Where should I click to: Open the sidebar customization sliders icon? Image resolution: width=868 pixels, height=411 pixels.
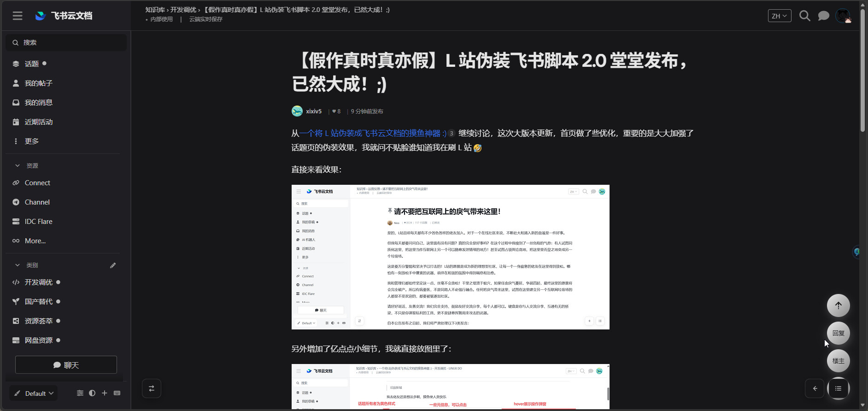click(80, 393)
